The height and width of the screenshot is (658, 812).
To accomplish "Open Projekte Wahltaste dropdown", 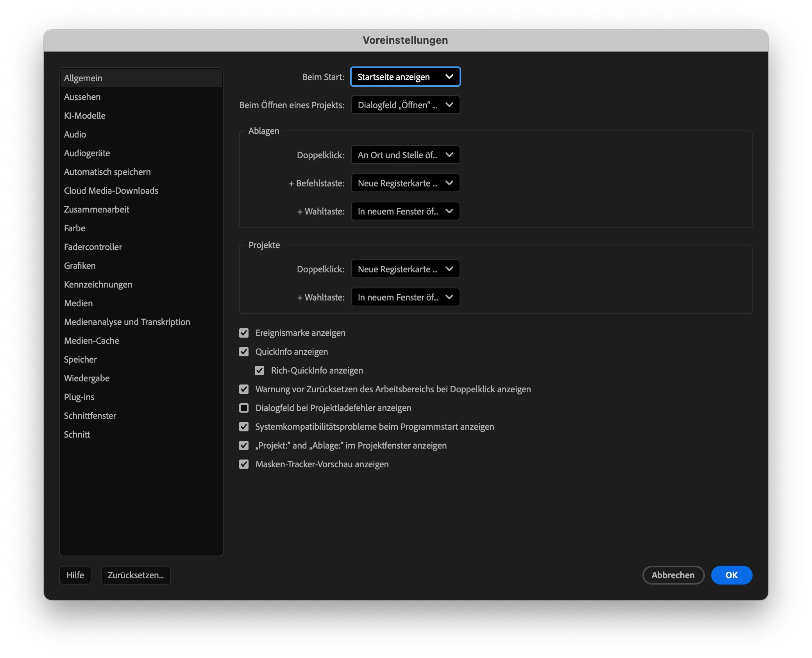I will coord(405,297).
